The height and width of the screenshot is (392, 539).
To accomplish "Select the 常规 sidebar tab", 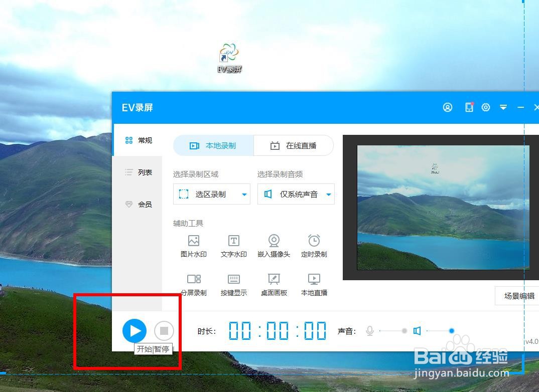I will tap(138, 140).
